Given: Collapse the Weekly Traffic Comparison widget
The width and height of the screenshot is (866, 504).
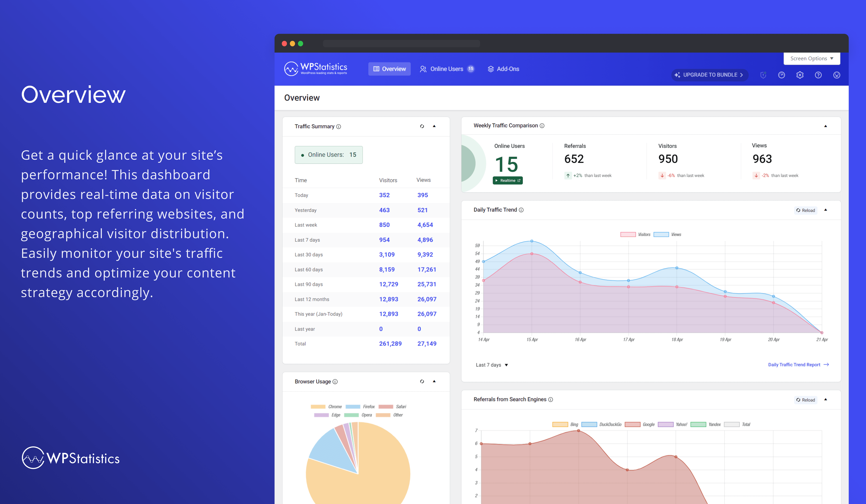Looking at the screenshot, I should point(826,126).
